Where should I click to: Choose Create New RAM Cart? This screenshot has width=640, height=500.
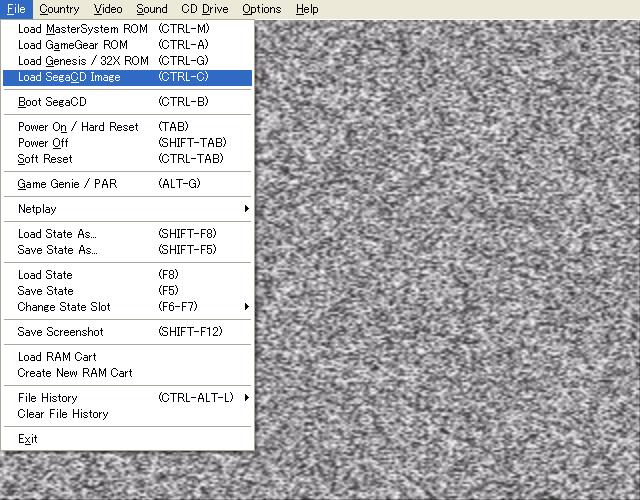[x=127, y=373]
